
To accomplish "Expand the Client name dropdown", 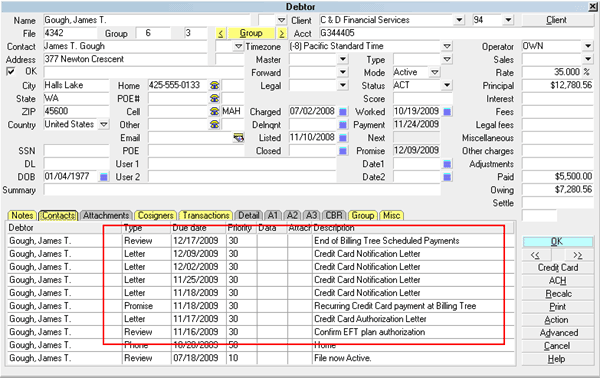I will [x=459, y=20].
